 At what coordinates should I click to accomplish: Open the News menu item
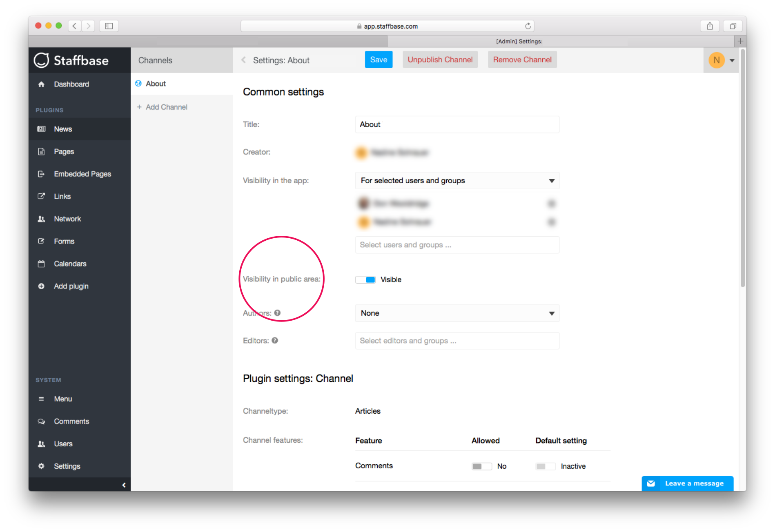click(x=80, y=129)
